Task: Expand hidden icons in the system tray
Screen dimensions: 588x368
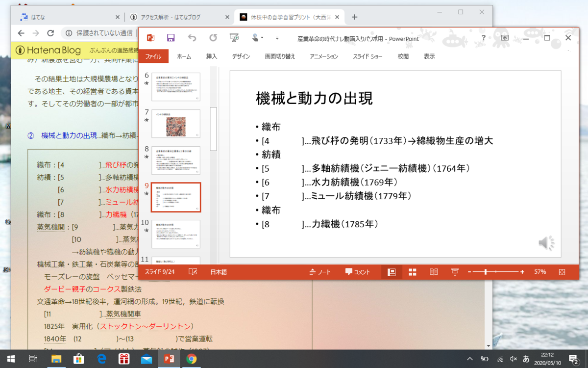Action: [x=469, y=359]
